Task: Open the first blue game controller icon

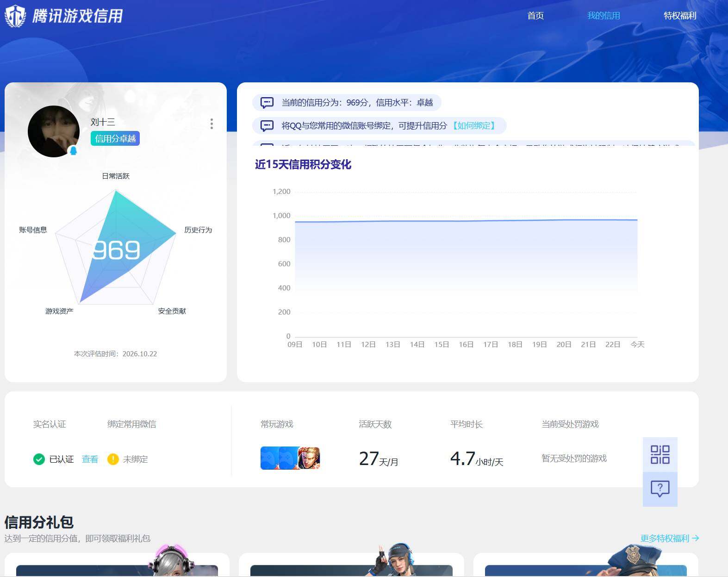Action: point(270,458)
